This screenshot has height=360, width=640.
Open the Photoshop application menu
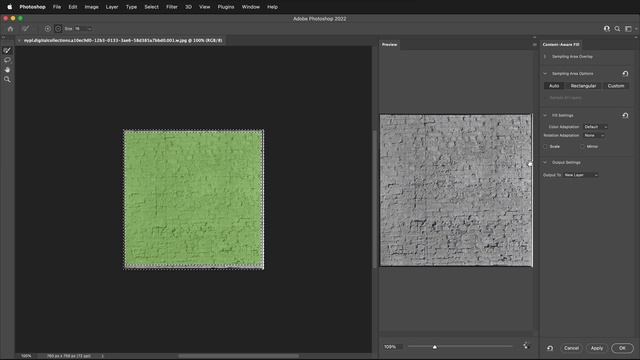[33, 7]
